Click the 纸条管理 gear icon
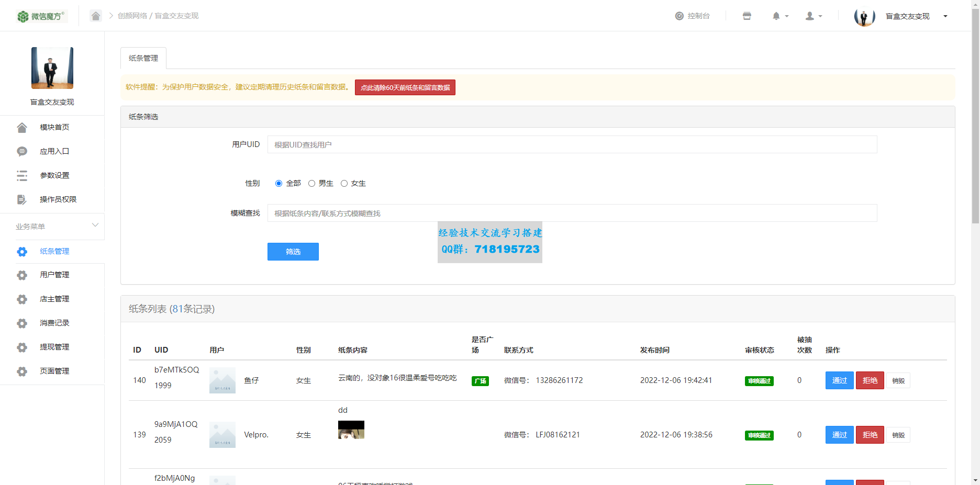The image size is (980, 485). point(22,252)
